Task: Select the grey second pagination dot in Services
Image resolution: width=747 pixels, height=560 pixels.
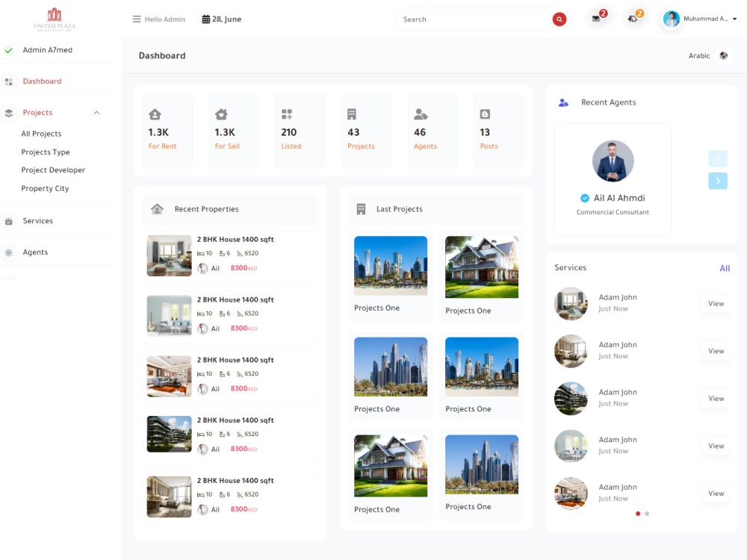Action: coord(647,514)
